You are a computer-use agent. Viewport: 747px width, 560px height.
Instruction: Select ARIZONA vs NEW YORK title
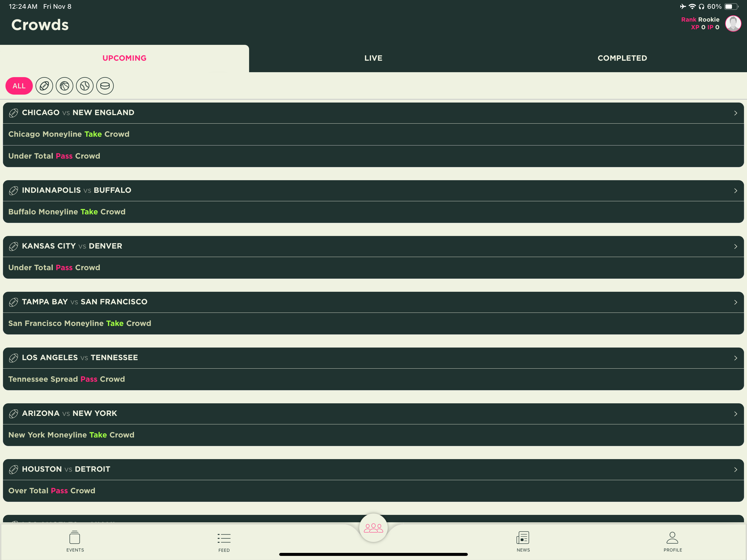pos(69,413)
